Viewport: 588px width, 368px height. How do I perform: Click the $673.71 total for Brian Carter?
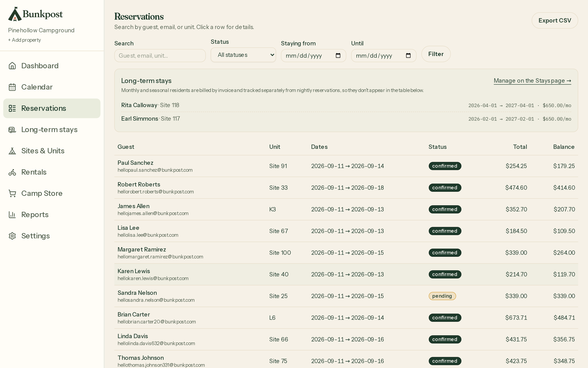(x=516, y=318)
